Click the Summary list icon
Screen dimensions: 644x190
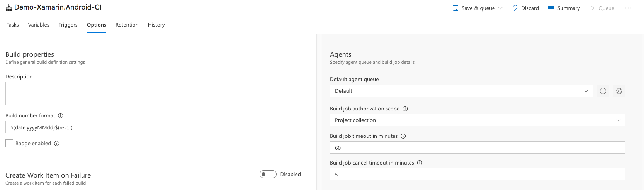click(x=551, y=8)
